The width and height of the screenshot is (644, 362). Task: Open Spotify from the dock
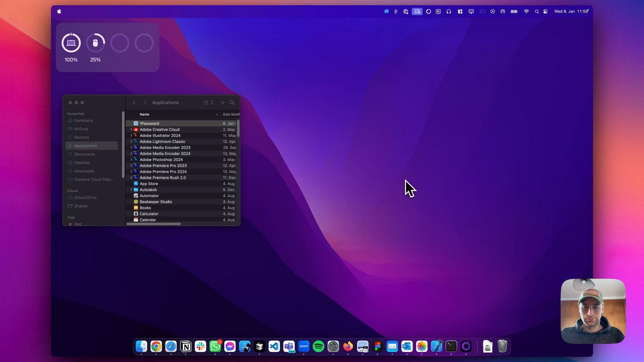(x=318, y=346)
